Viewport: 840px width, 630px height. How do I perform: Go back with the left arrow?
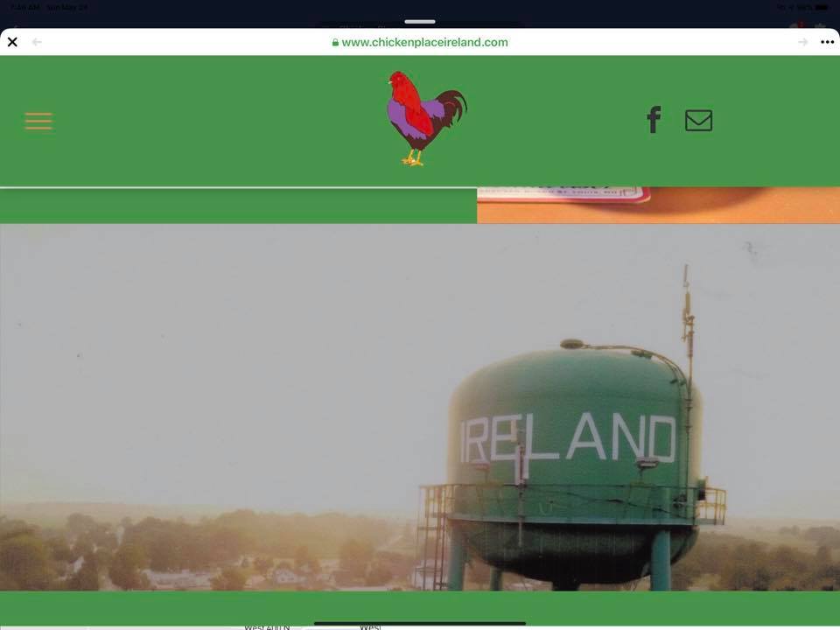coord(37,42)
